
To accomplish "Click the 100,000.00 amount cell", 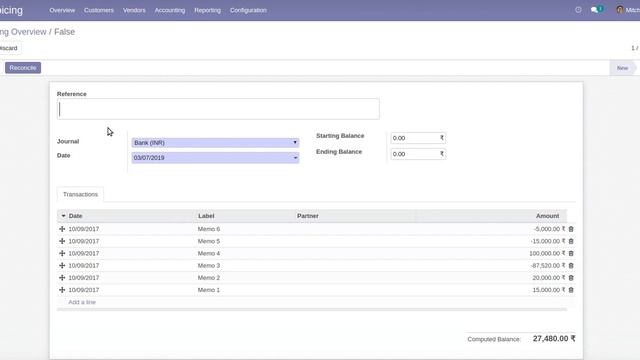I will point(547,253).
